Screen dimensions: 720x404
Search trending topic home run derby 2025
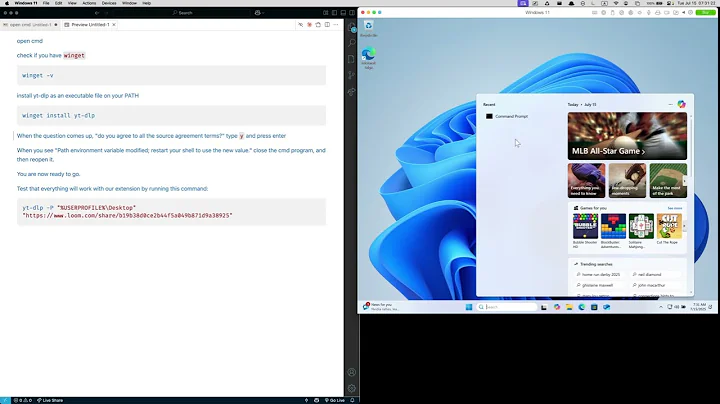coord(598,274)
